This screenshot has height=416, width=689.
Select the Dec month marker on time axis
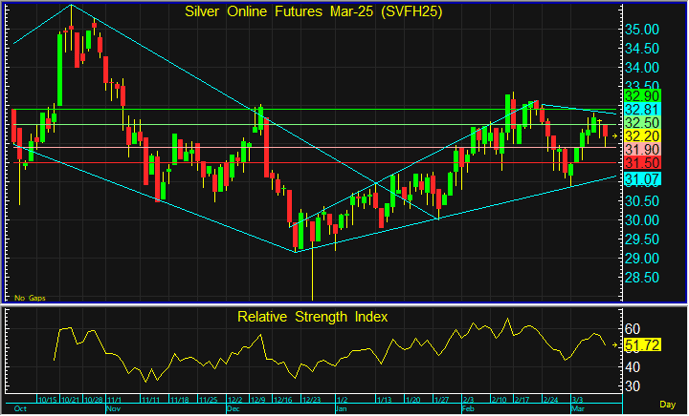(234, 409)
